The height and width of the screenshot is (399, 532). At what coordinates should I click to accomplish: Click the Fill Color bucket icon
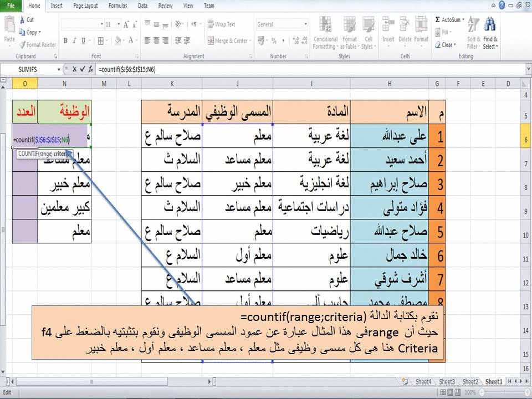coord(117,40)
